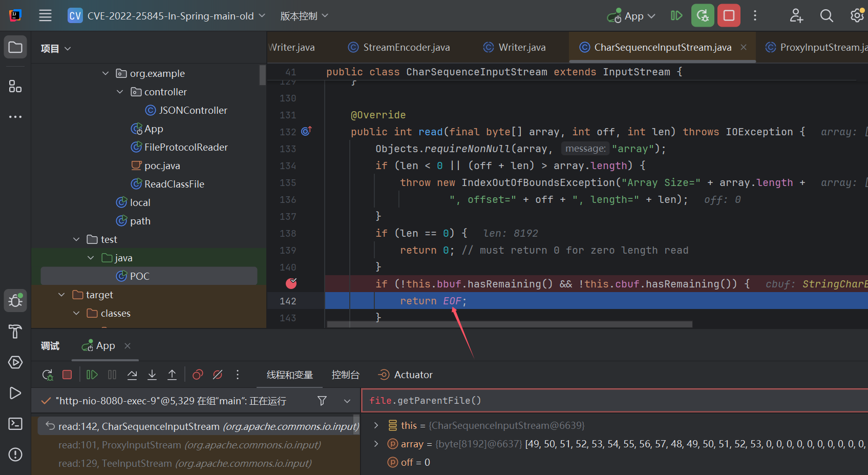The height and width of the screenshot is (475, 868).
Task: Open App run configuration dropdown
Action: tap(631, 16)
